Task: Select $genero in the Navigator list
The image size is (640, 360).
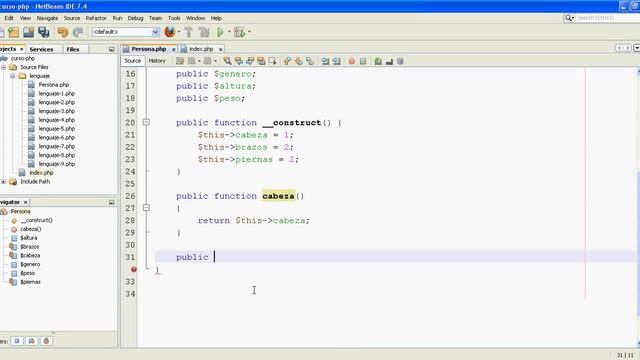Action: click(x=30, y=264)
